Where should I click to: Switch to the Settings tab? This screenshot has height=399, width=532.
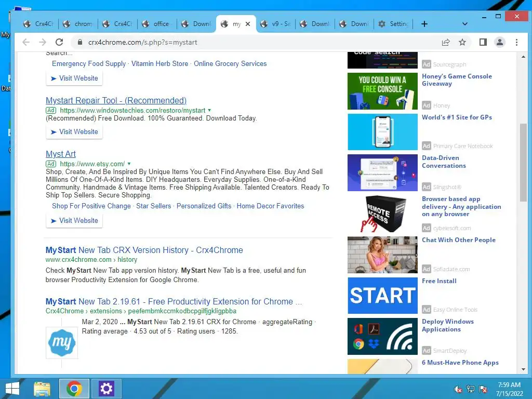click(394, 24)
